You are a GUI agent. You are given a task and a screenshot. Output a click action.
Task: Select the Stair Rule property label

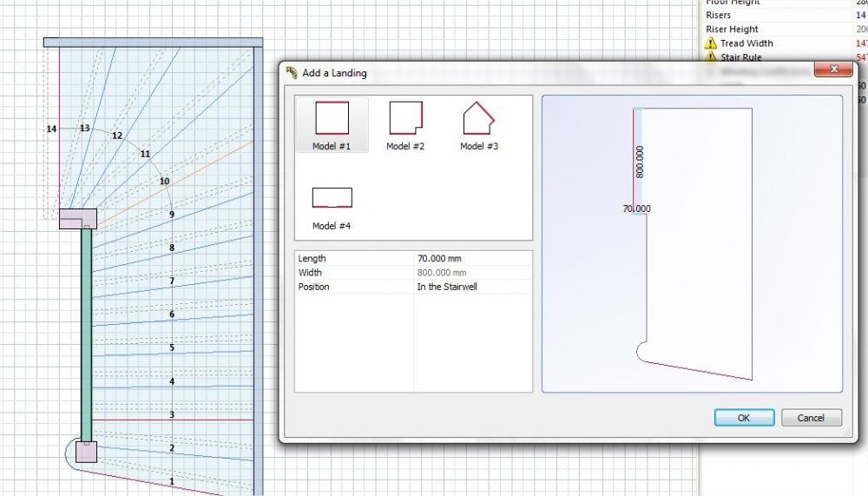pos(740,57)
